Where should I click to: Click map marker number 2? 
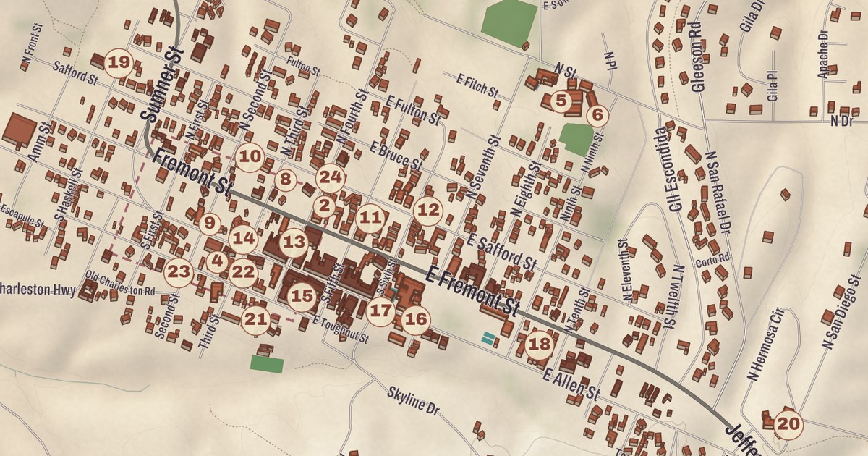pyautogui.click(x=325, y=207)
